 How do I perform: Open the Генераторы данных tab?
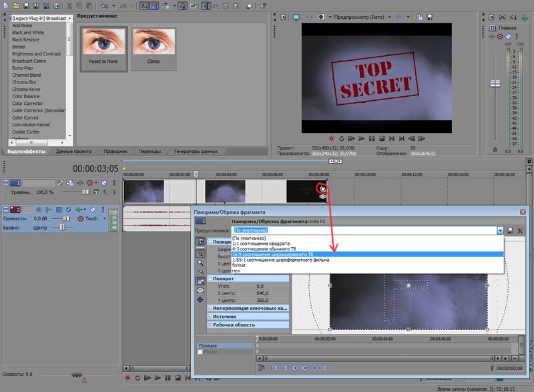(196, 152)
